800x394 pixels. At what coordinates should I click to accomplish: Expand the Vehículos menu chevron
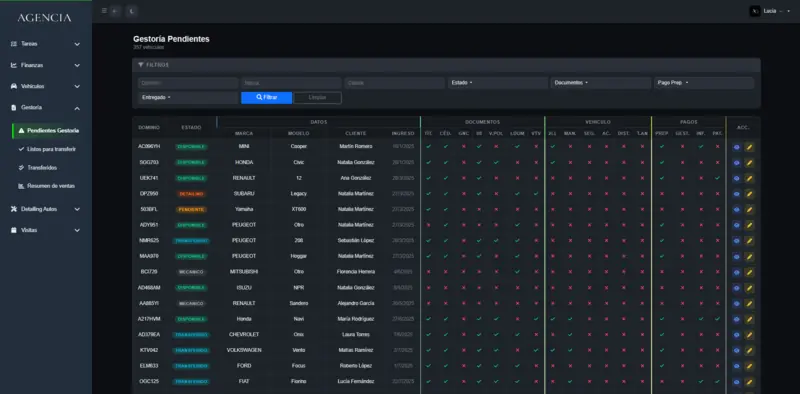click(x=77, y=87)
